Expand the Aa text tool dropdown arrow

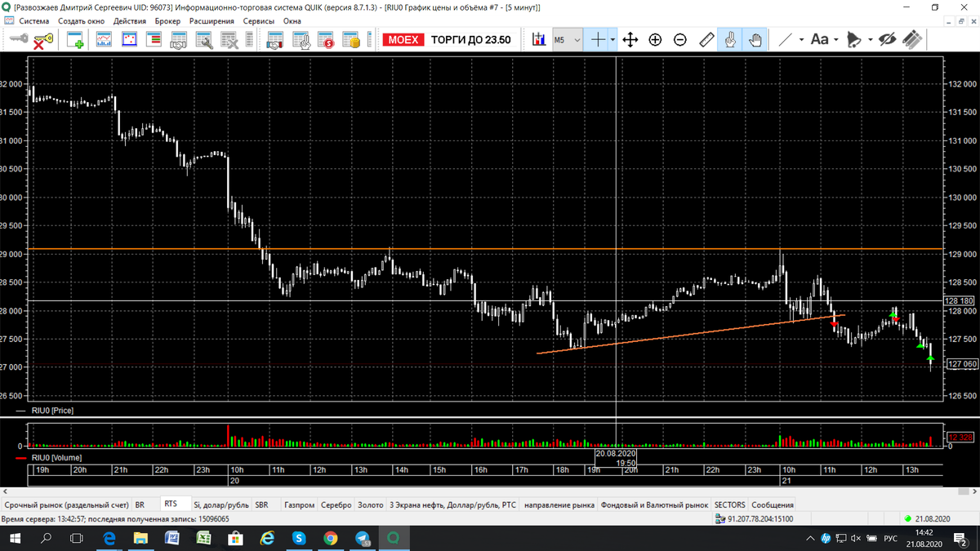[835, 39]
